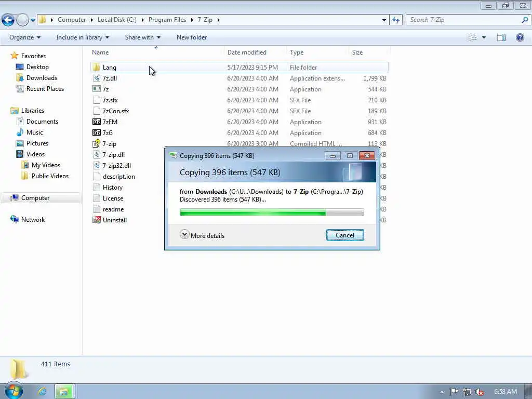Image resolution: width=532 pixels, height=399 pixels.
Task: Open the Documents library
Action: click(42, 122)
